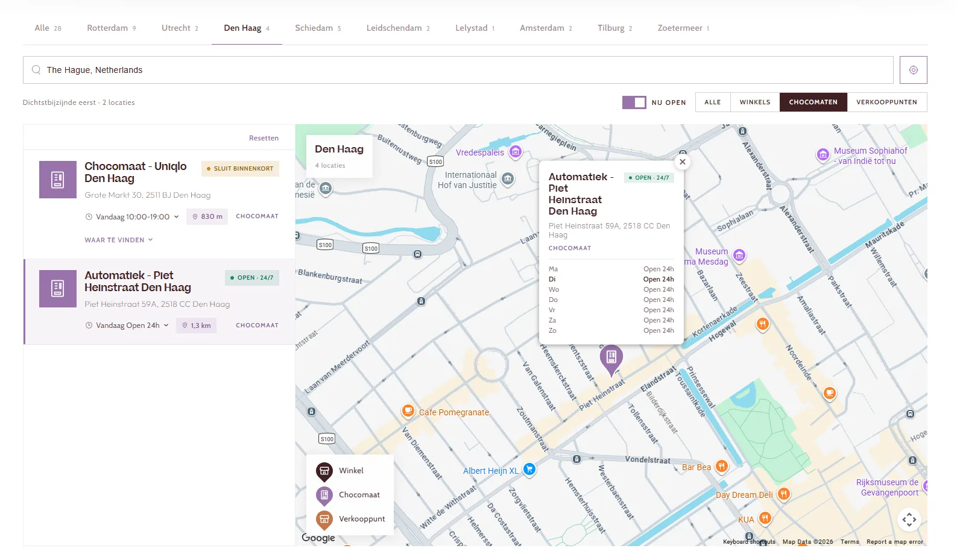The width and height of the screenshot is (957, 560).
Task: Expand Vandaag 10:00-19:00 opening hours
Action: pyautogui.click(x=132, y=216)
